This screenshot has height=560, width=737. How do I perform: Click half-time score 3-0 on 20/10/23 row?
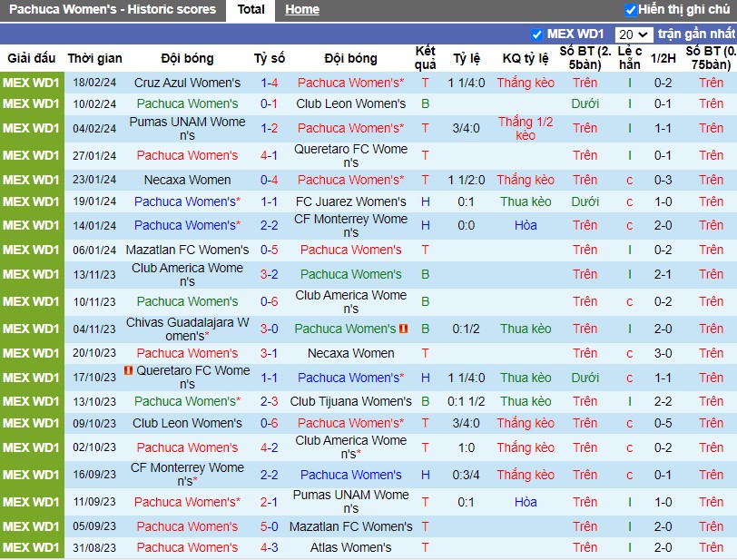click(663, 353)
